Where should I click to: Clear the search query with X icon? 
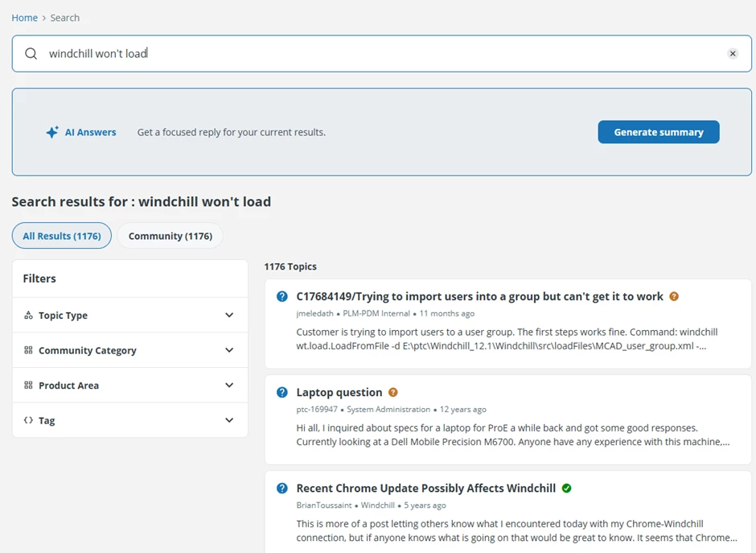click(733, 54)
